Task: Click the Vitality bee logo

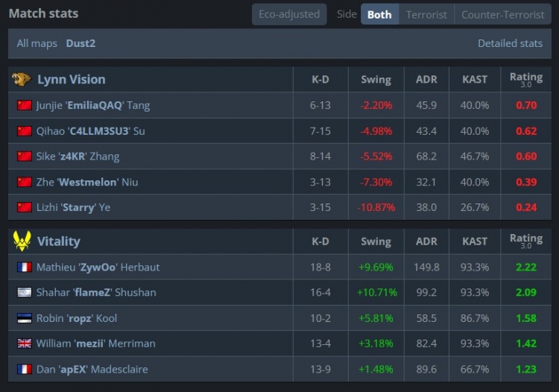Action: pyautogui.click(x=22, y=241)
